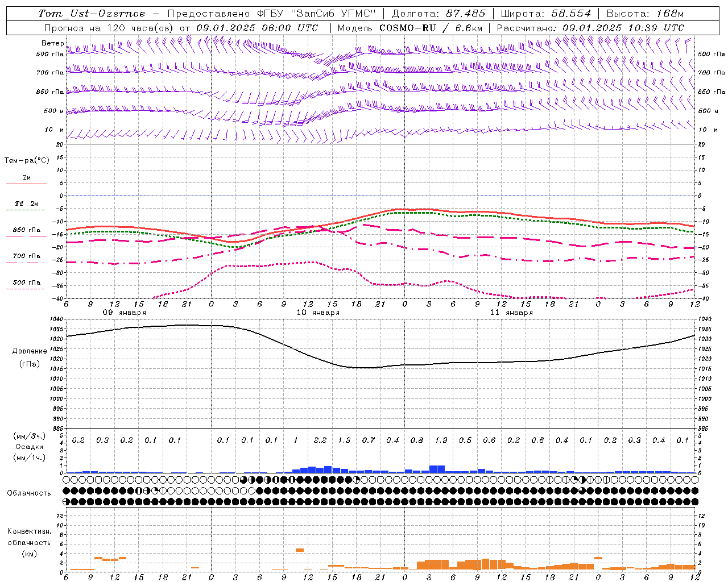Click the 500 гПа temperature legend entry
The image size is (728, 582).
point(27,282)
